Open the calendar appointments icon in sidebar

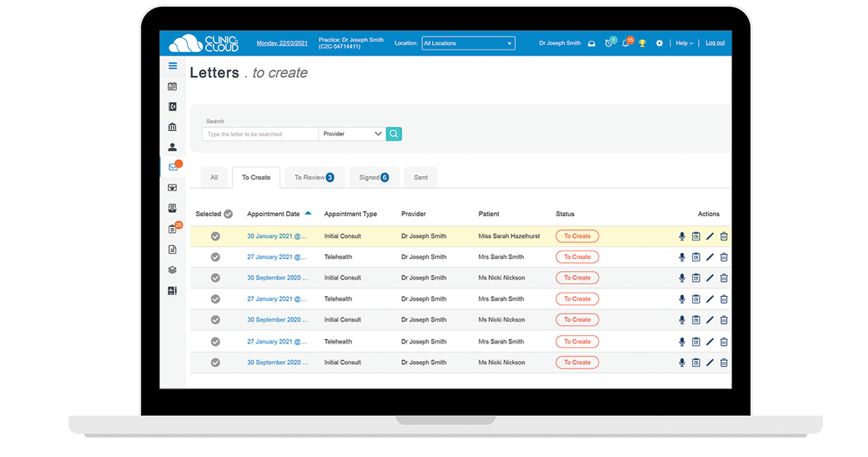172,87
